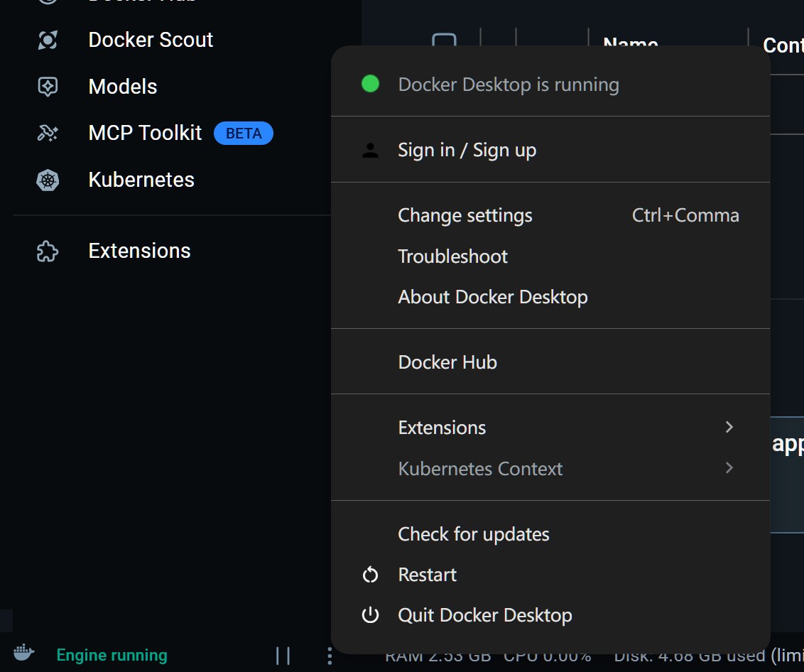
Task: Tick the select-all checkbox in table header
Action: coord(444,40)
